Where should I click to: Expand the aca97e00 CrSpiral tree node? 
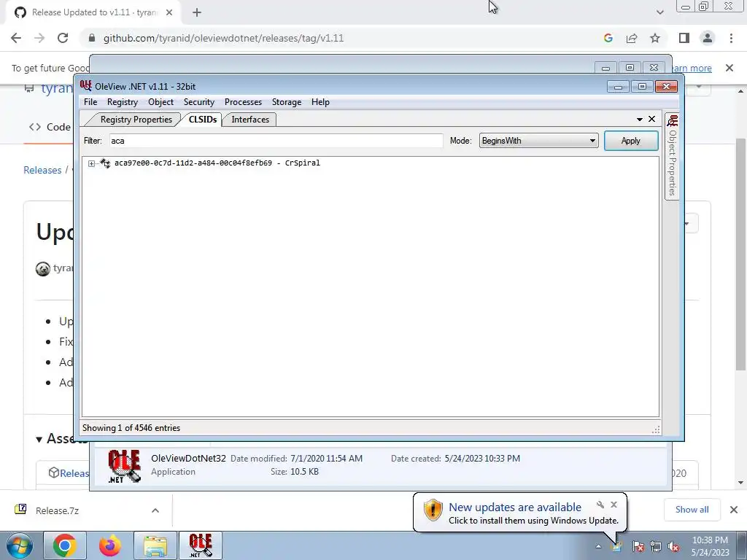[91, 163]
